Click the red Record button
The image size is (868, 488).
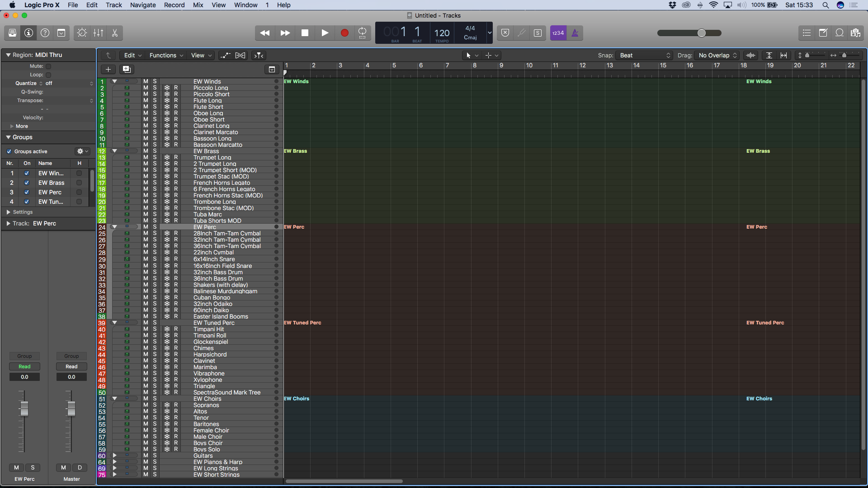pos(344,33)
